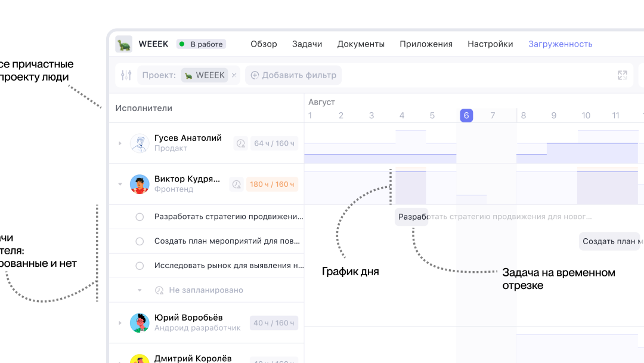This screenshot has height=363, width=644.
Task: Click the WEEEK turtle project logo
Action: [x=124, y=44]
